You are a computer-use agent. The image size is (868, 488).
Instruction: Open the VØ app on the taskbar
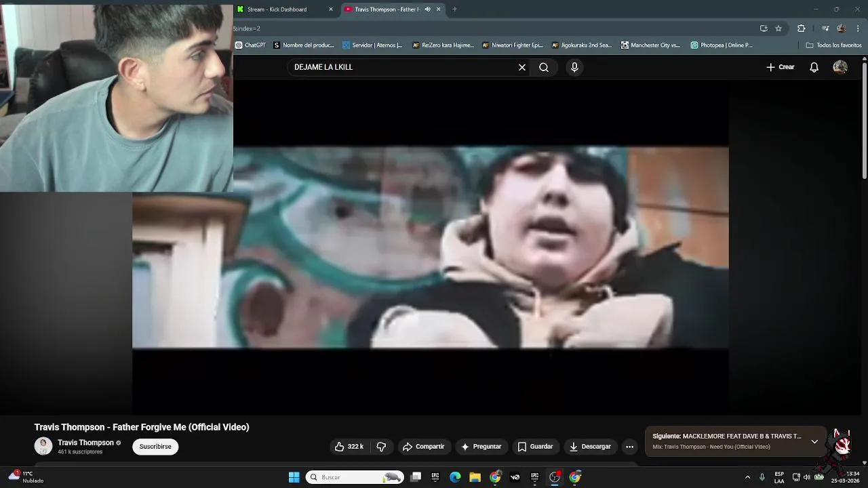[515, 477]
